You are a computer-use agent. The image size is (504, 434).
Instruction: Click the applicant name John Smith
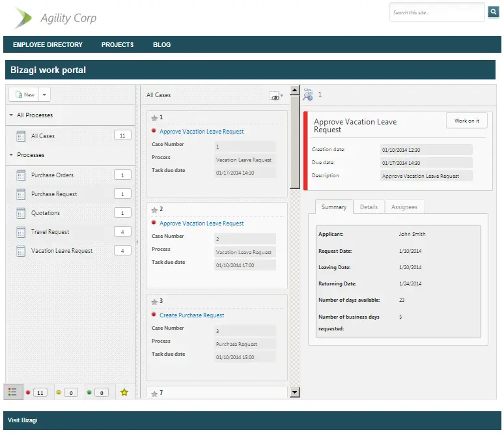(x=412, y=234)
